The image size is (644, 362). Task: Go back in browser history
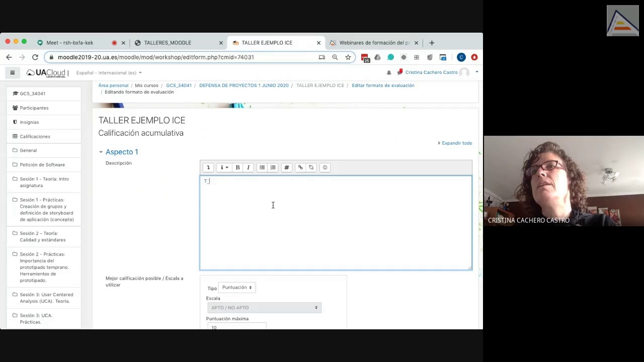(9, 57)
